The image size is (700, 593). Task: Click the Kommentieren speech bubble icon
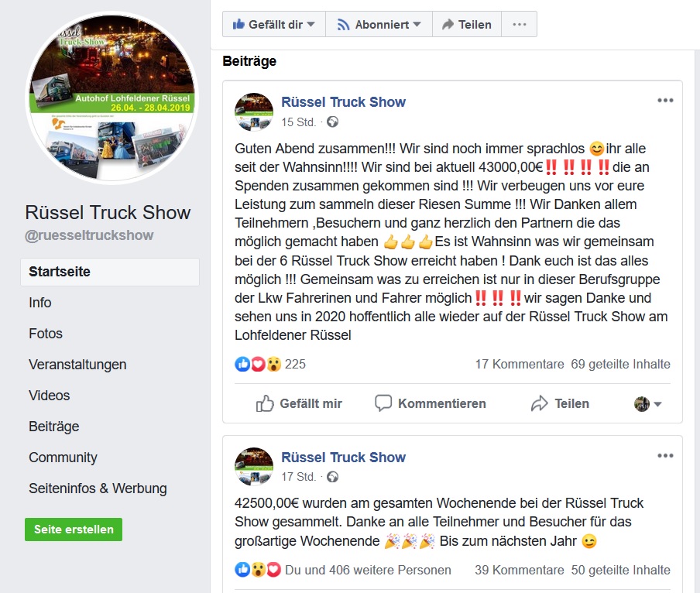tap(383, 403)
